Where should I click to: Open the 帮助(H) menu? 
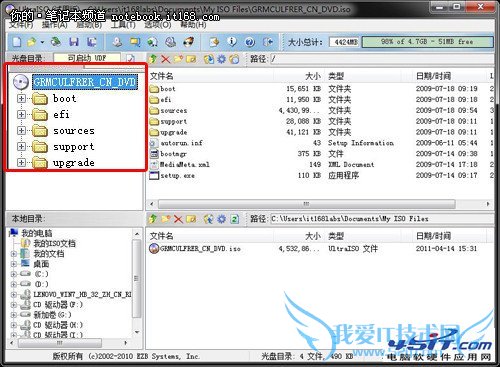[x=193, y=25]
